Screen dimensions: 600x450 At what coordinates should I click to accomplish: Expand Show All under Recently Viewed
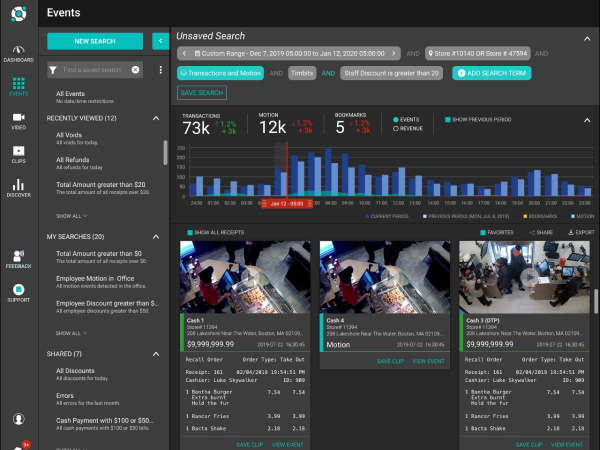pos(72,216)
